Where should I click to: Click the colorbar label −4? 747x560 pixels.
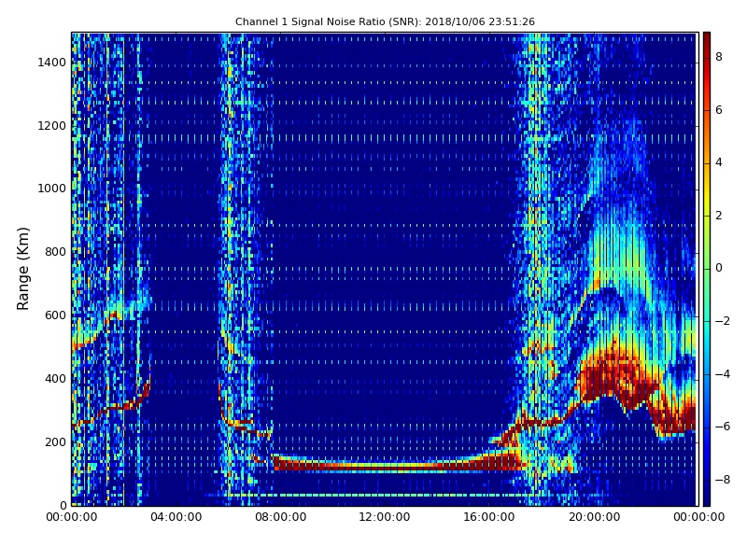point(722,374)
